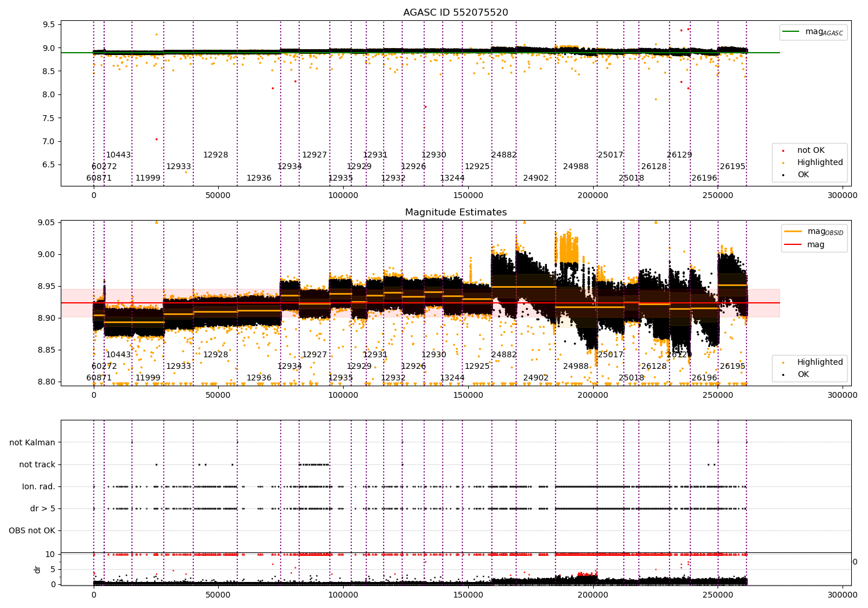Click 'Highlighted' in the top plot legend
The height and width of the screenshot is (608, 868).
click(x=820, y=163)
